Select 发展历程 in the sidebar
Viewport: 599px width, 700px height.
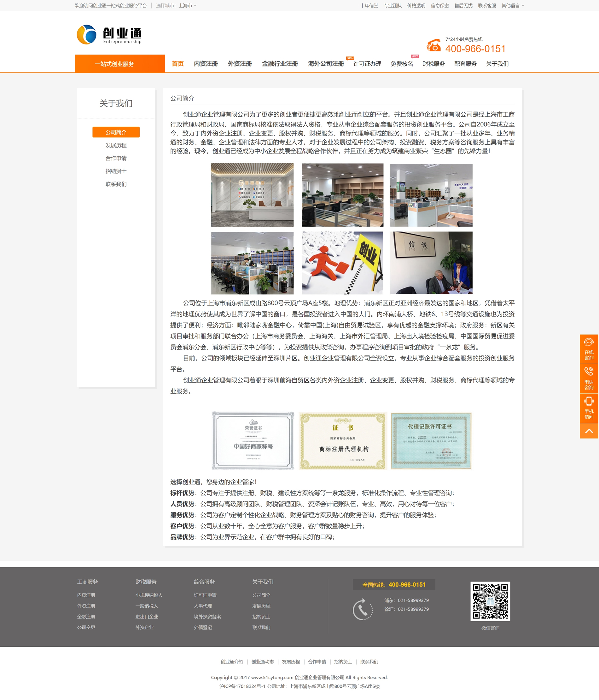click(x=116, y=145)
